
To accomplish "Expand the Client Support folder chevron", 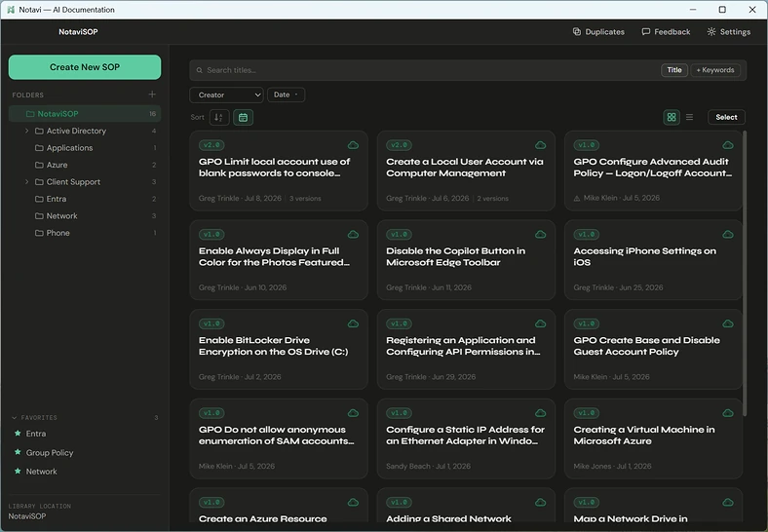I will [26, 182].
